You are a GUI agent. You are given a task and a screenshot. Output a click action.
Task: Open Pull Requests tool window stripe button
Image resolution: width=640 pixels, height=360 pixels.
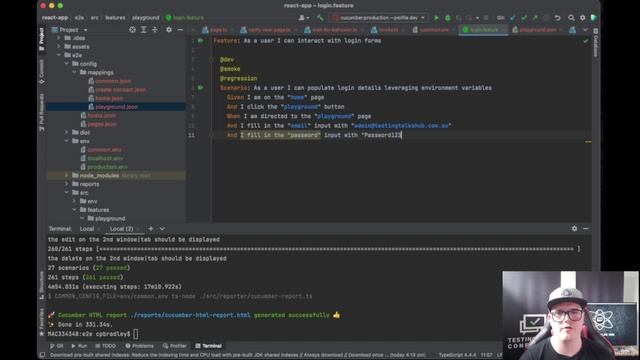coord(42,112)
